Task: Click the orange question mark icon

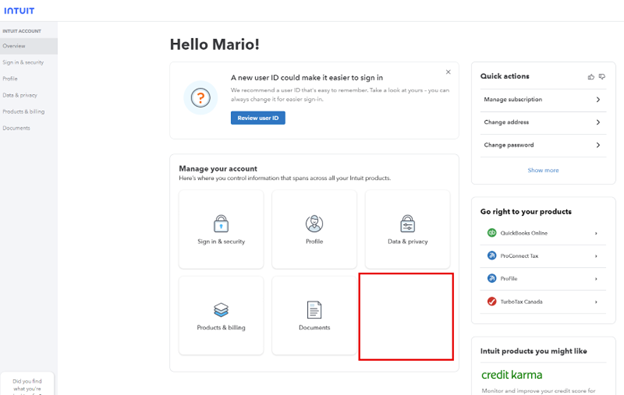Action: click(x=201, y=97)
